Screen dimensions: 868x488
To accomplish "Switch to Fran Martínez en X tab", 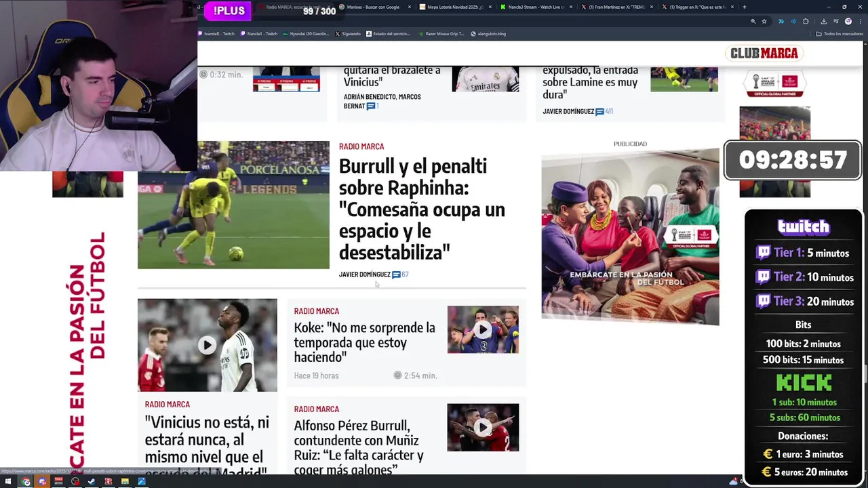I will pos(617,7).
